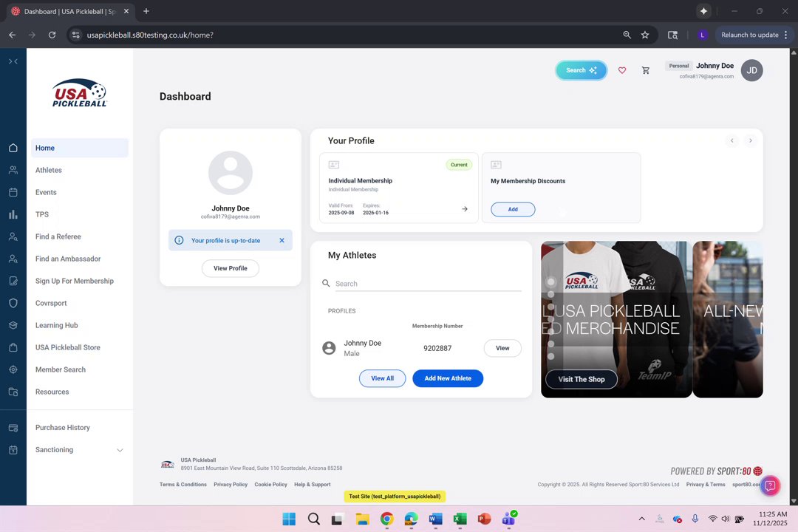This screenshot has width=798, height=532.
Task: Open the Privacy Policy footer link
Action: (231, 484)
